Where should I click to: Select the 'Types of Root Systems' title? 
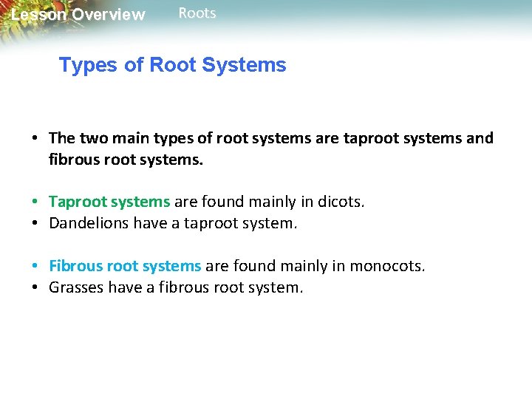172,65
